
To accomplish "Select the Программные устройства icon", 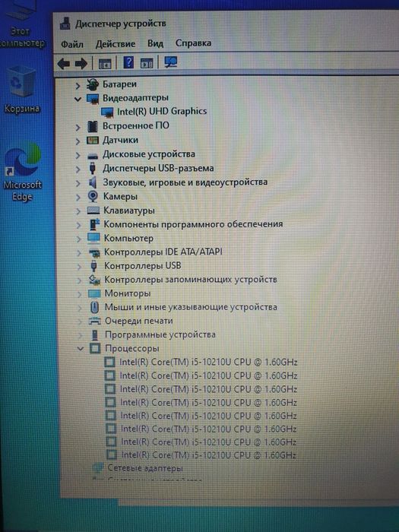I will [95, 335].
